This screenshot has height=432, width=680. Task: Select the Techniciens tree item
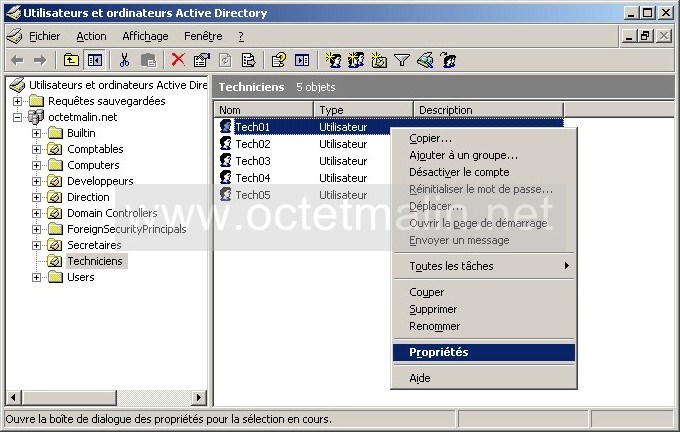(x=95, y=261)
